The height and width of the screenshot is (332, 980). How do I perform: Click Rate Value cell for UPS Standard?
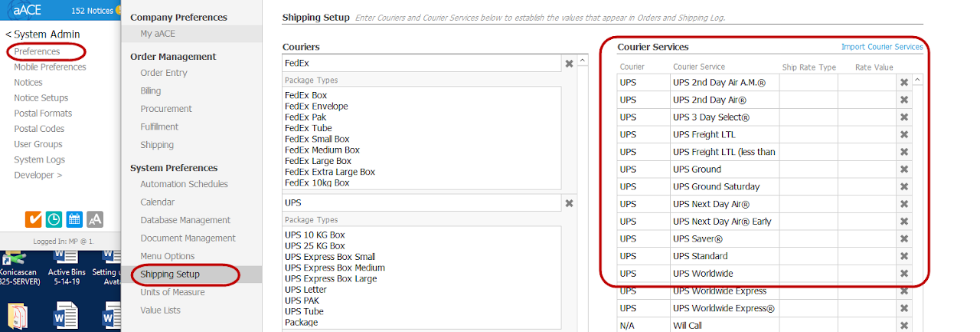[867, 256]
